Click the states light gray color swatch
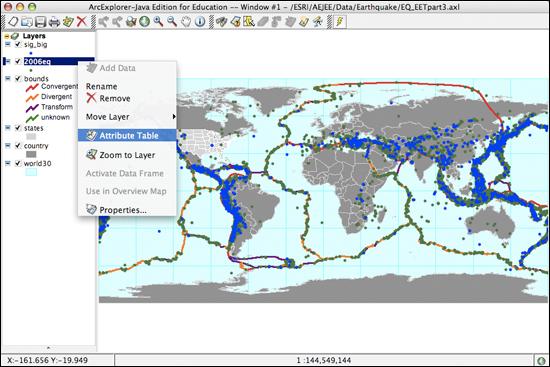This screenshot has height=367, width=550. tap(31, 136)
